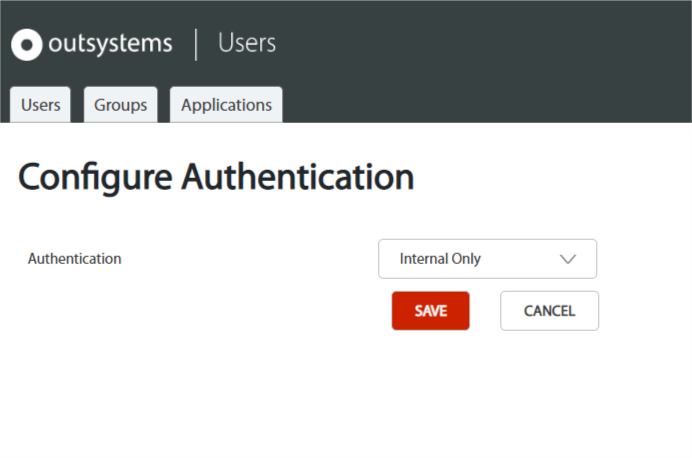Click the circular OutSystems logo icon
Image resolution: width=692 pixels, height=458 pixels.
tap(26, 45)
